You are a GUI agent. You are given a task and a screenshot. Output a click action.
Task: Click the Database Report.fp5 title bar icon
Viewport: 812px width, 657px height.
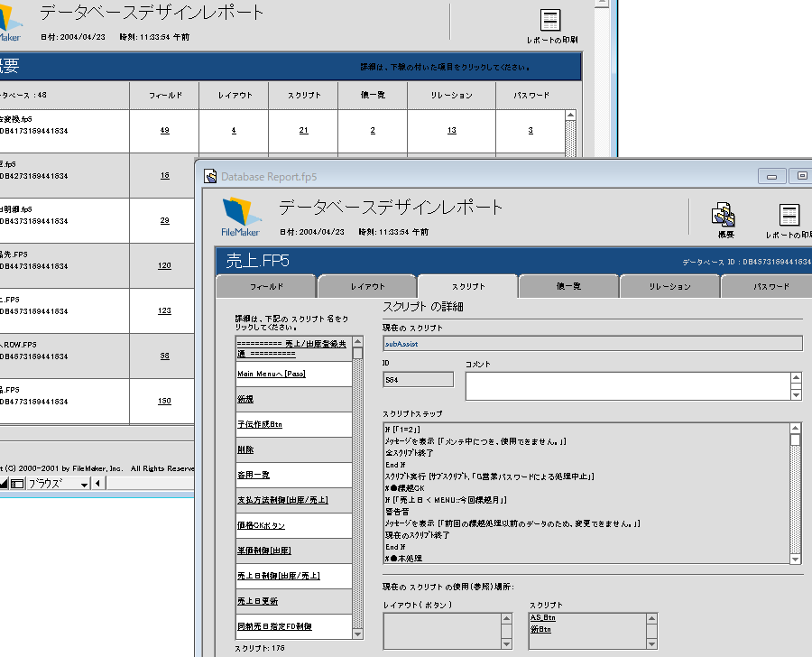(210, 177)
